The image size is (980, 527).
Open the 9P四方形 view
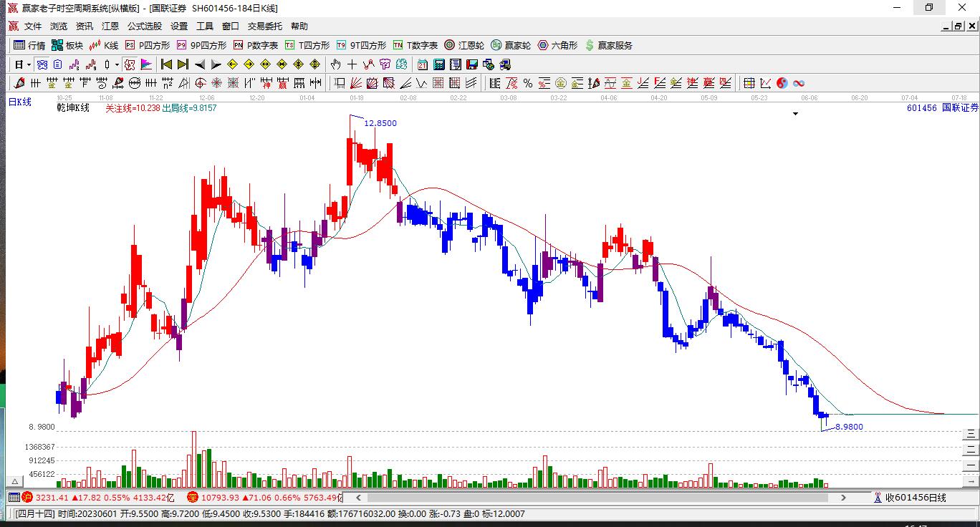pos(201,45)
